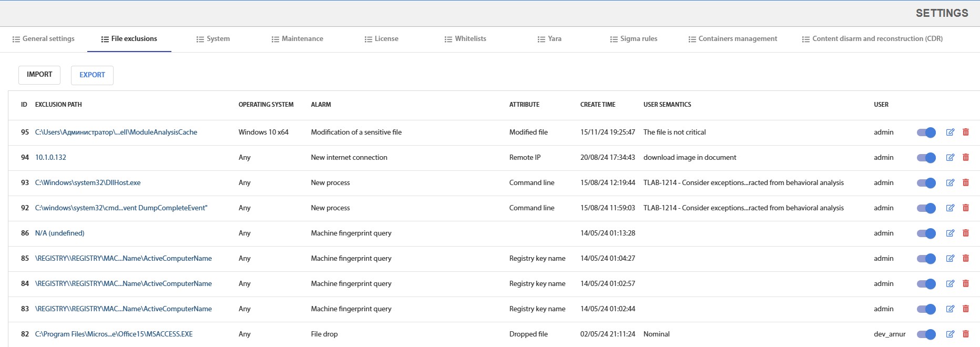Edit exclusion 86 N/A undefined

950,233
